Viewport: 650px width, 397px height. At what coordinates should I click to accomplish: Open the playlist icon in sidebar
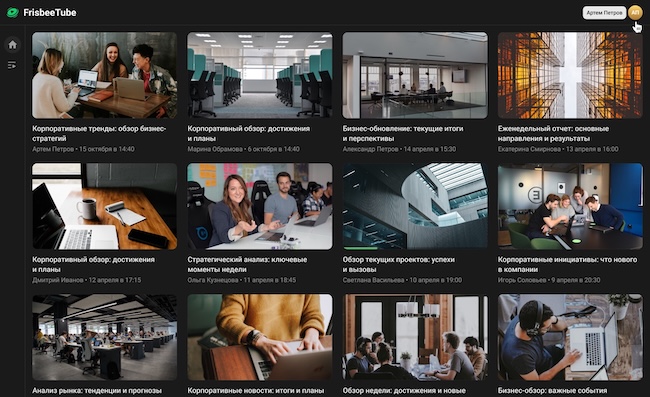pyautogui.click(x=12, y=65)
